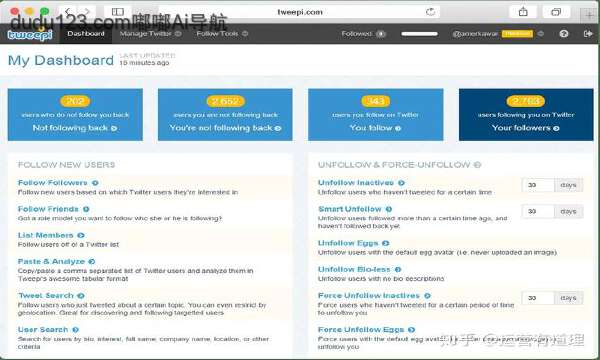
Task: Toggle the browser sidebar icon
Action: coord(118,12)
